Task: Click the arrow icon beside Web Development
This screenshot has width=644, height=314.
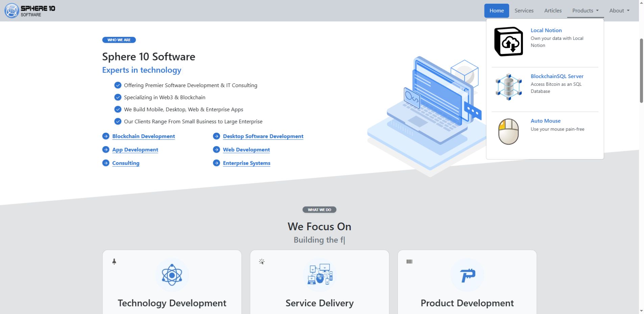Action: [x=216, y=150]
